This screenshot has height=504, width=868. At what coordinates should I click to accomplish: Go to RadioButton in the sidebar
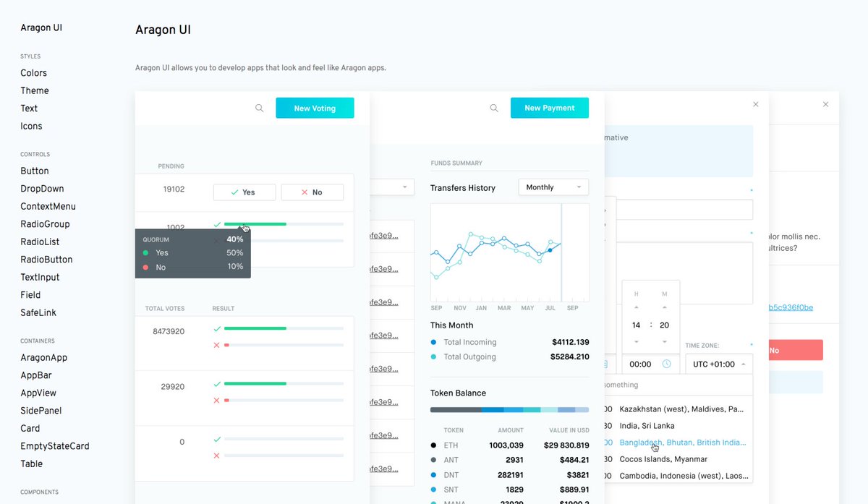click(x=46, y=260)
